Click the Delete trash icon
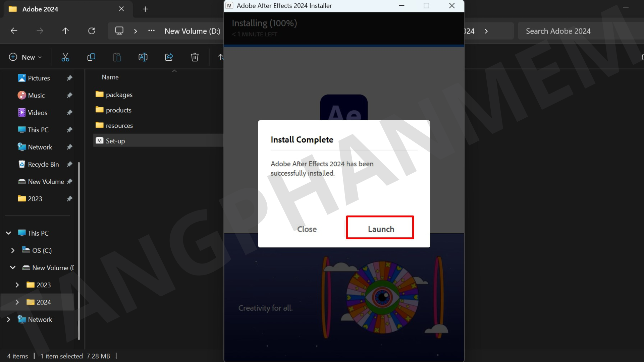The height and width of the screenshot is (362, 644). 195,57
